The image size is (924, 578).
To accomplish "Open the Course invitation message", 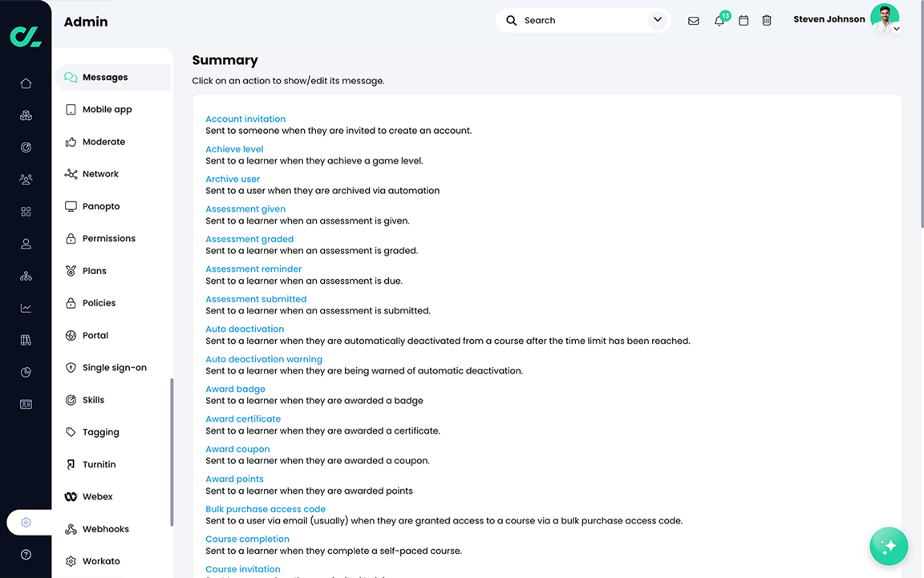I will pos(243,569).
